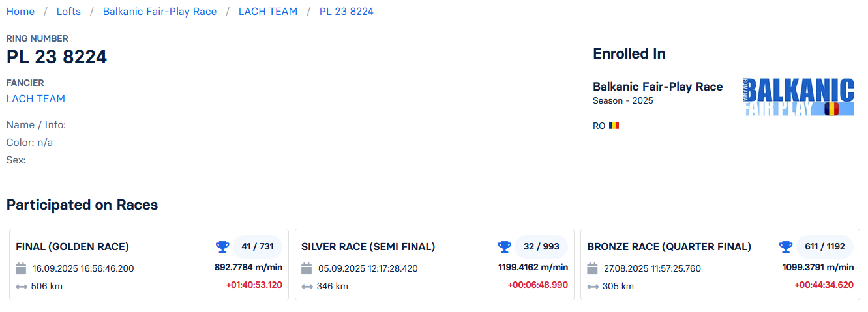Viewport: 868px width, 312px height.
Task: Open Balkanic Fair-Play Race breadcrumb
Action: coord(160,12)
